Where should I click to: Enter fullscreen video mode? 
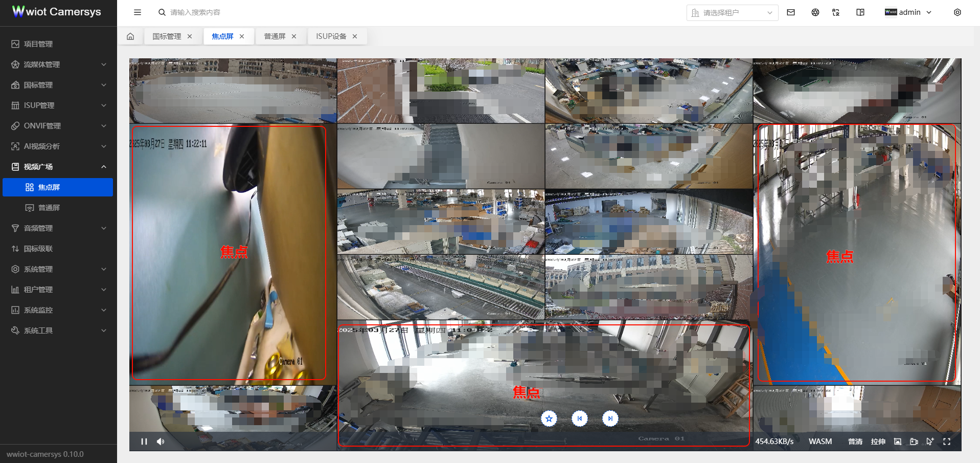[946, 442]
